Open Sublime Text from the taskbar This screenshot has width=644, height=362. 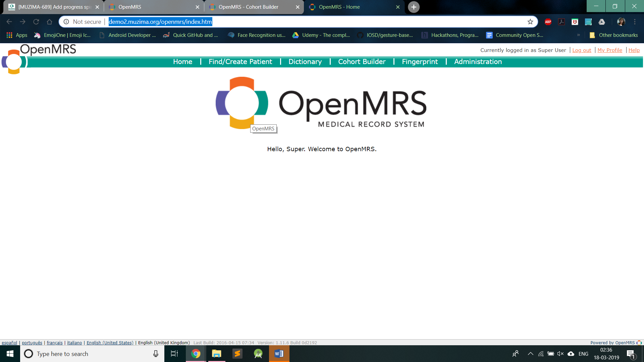click(x=237, y=354)
